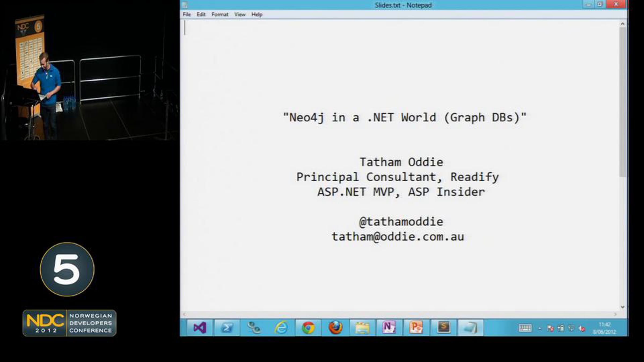Click the vertical scrollbar down arrow
Image resolution: width=644 pixels, height=362 pixels.
click(x=623, y=307)
